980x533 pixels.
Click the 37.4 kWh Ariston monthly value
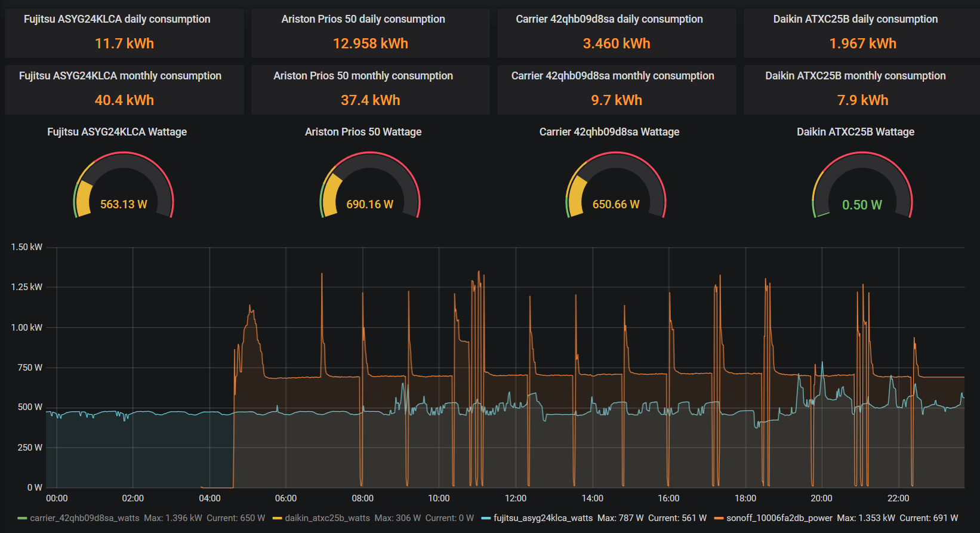coord(370,100)
